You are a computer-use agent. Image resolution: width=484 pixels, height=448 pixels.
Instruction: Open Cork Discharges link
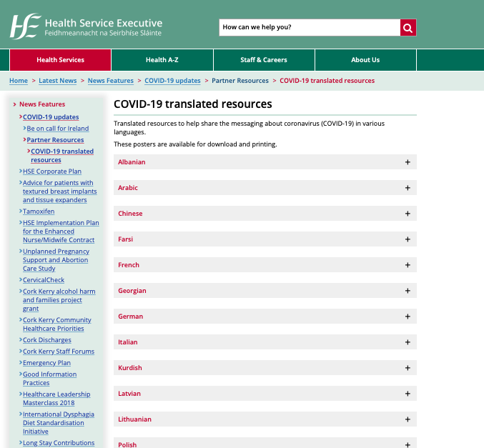click(x=47, y=340)
